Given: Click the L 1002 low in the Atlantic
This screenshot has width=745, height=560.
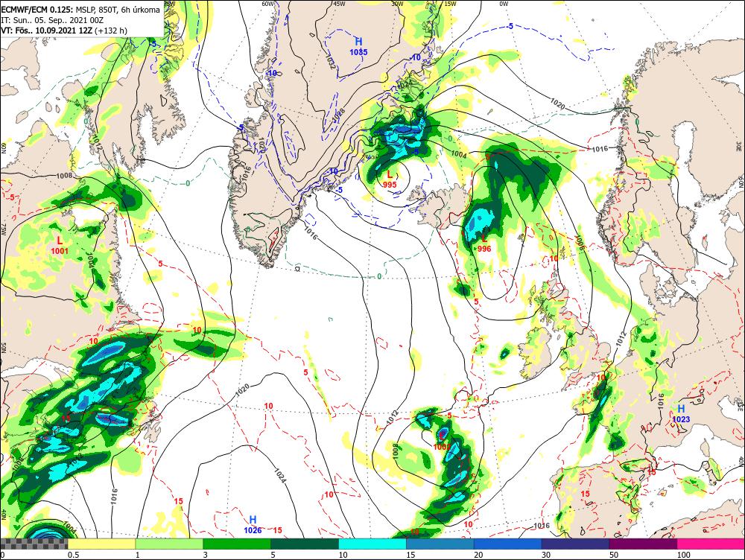Looking at the screenshot, I should point(442,442).
